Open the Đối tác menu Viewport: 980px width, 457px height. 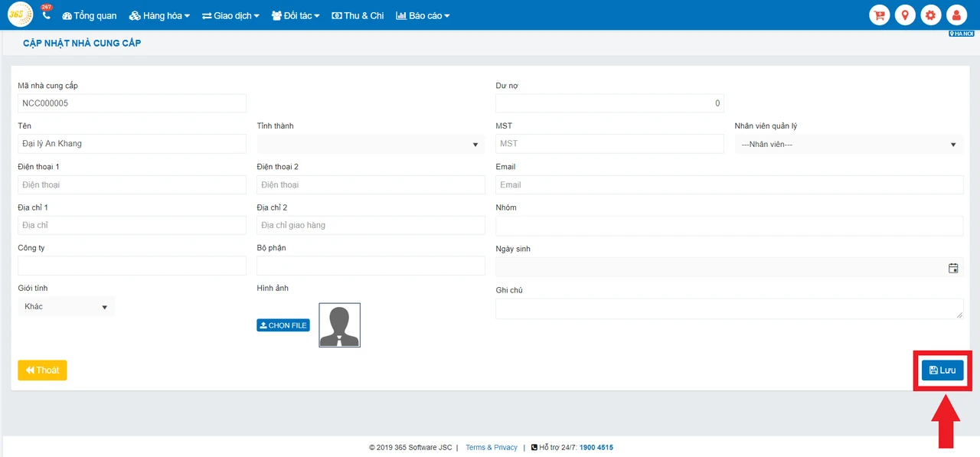296,15
